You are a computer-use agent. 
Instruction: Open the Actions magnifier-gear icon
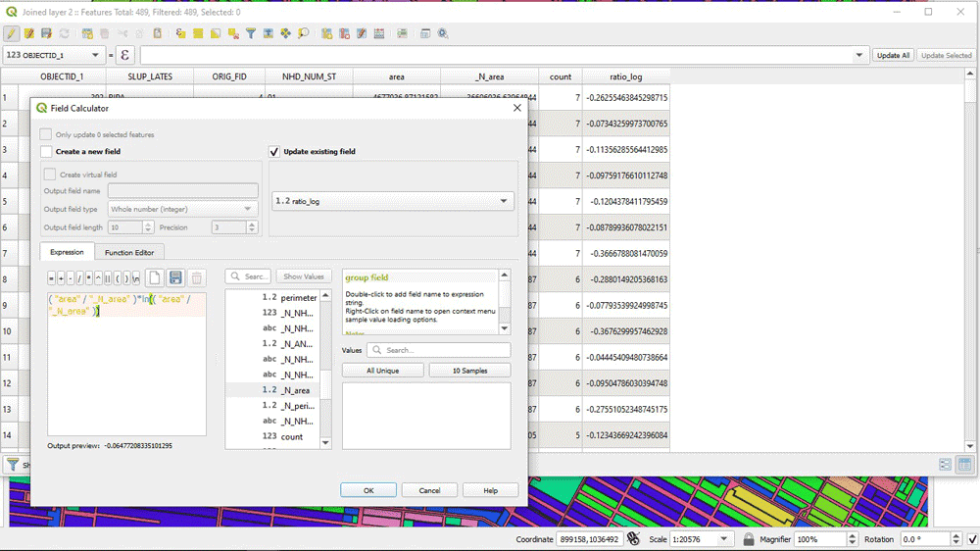(x=443, y=33)
